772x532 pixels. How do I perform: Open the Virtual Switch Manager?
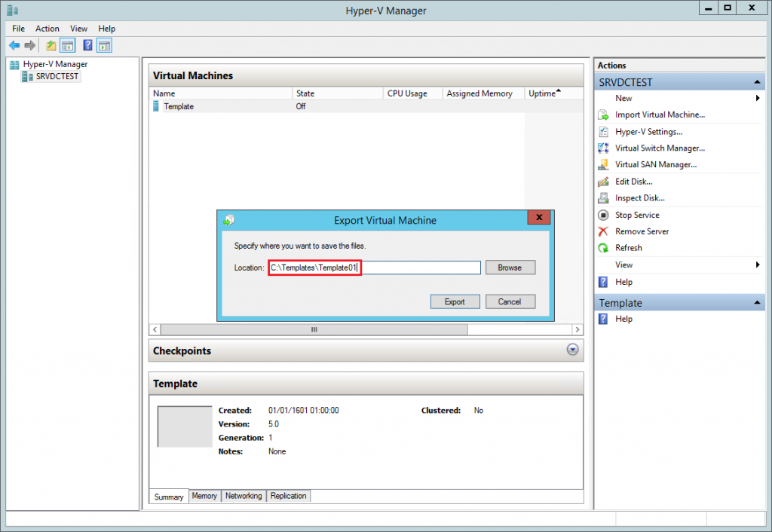point(659,148)
